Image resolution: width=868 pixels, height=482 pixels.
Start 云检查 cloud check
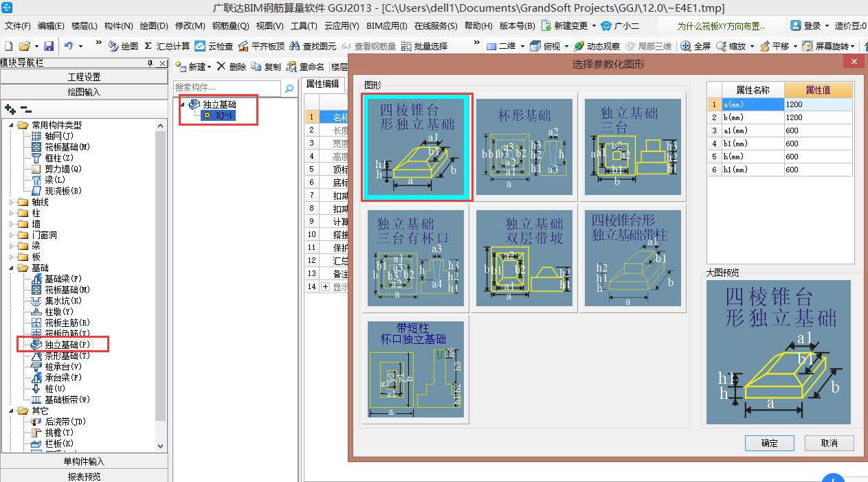214,46
